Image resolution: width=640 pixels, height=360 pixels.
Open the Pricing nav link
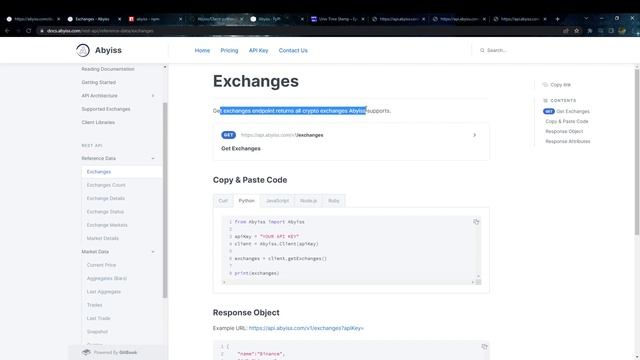tap(229, 51)
